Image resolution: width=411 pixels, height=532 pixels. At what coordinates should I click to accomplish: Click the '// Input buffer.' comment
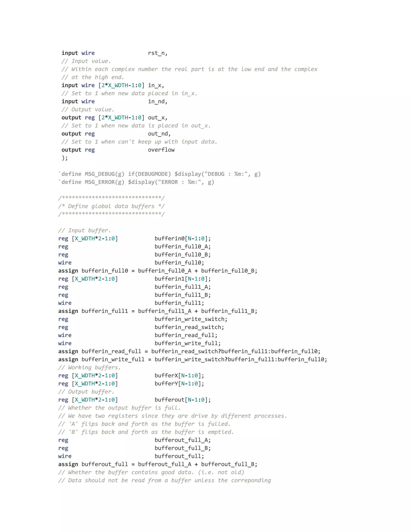coord(84,230)
